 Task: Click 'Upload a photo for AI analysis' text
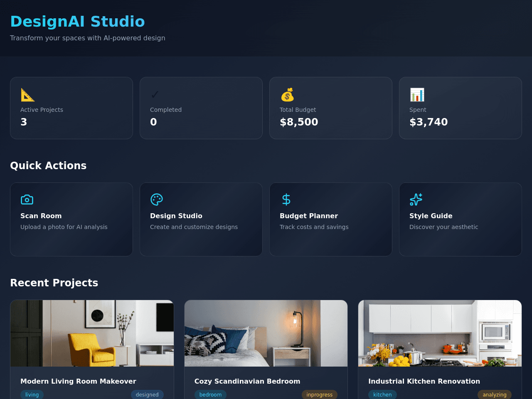point(64,227)
